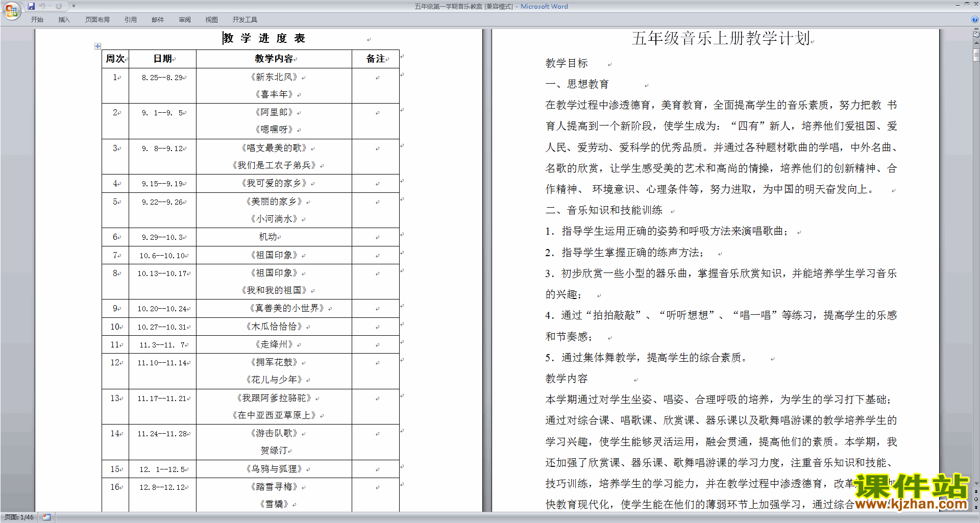Viewport: 980px width, 523px height.
Task: Open the 开发工具 tab
Action: click(x=245, y=20)
